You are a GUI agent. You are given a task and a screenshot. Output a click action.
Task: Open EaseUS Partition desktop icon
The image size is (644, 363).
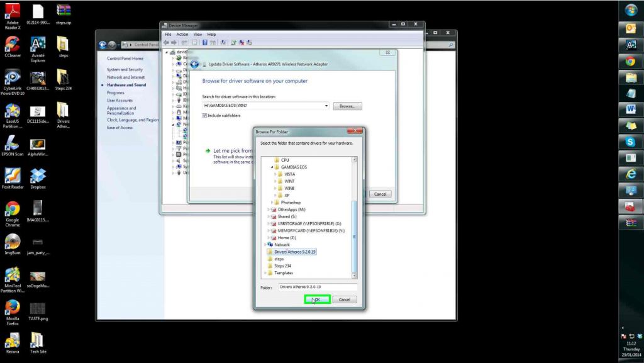tap(13, 115)
